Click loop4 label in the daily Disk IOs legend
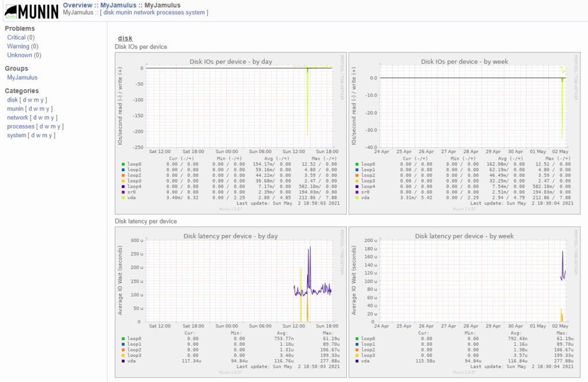 click(134, 187)
